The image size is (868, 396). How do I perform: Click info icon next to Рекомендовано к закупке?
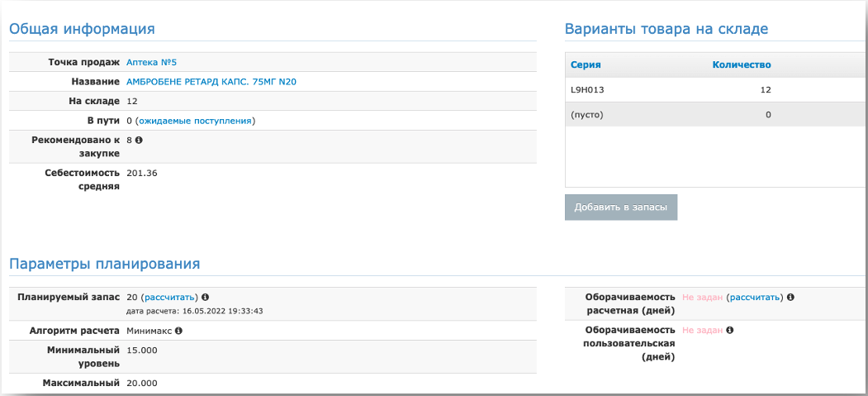click(x=139, y=140)
